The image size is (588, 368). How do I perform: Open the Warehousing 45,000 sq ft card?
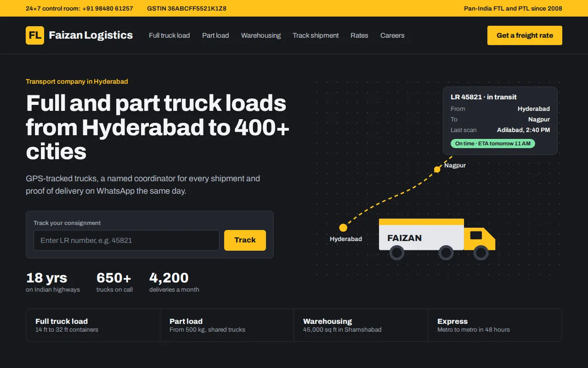click(361, 325)
